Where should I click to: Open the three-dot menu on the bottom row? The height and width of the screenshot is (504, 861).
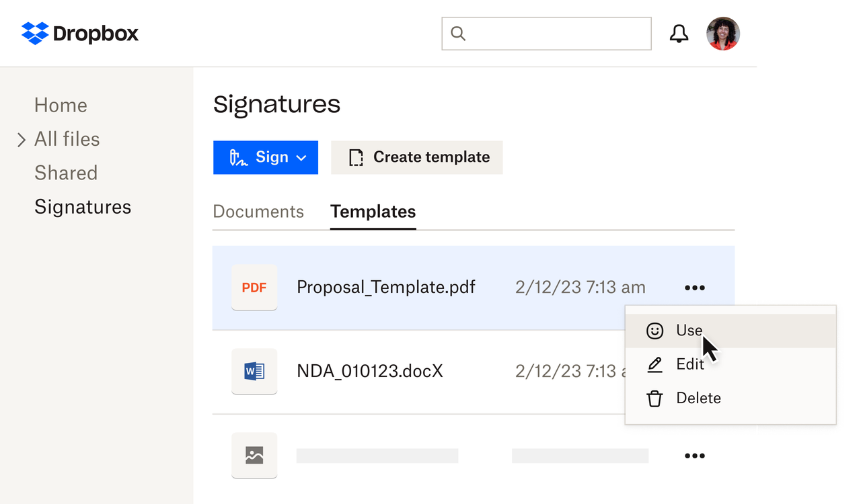click(x=694, y=455)
